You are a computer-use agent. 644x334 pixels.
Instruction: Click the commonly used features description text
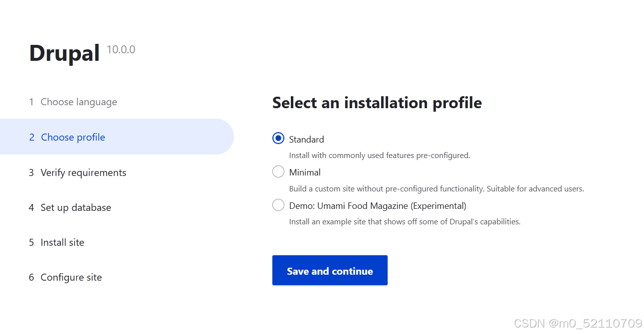(380, 155)
